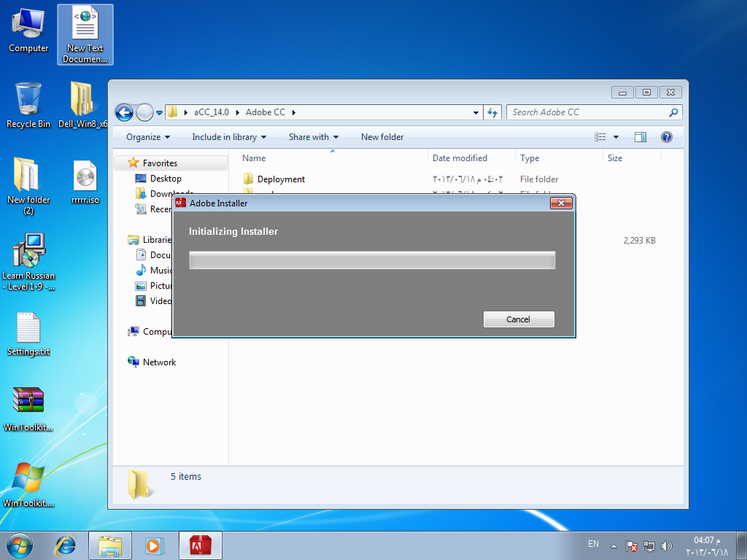Show hidden tray icons arrow

click(614, 546)
